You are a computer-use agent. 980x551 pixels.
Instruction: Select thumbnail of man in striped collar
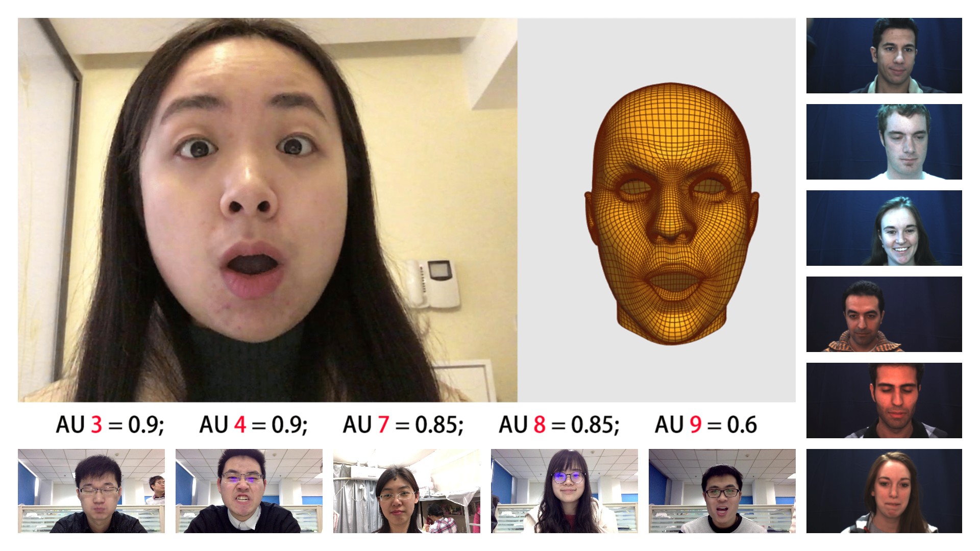coord(884,314)
